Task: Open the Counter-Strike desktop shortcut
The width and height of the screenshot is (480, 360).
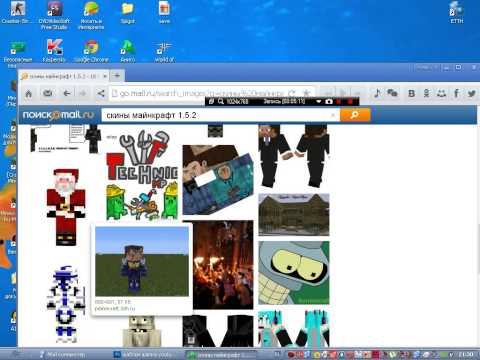Action: click(17, 13)
